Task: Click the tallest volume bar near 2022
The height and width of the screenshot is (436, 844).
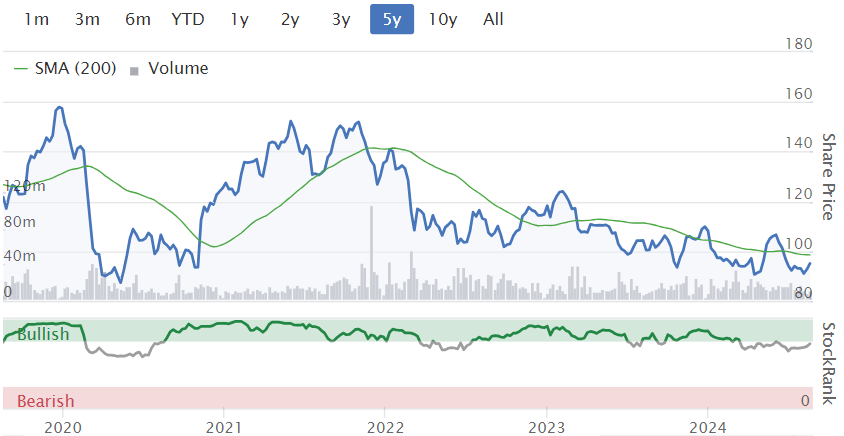Action: (371, 253)
